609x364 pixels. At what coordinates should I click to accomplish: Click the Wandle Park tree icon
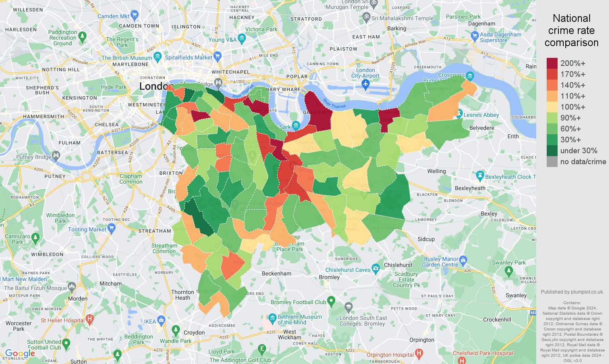pyautogui.click(x=176, y=330)
